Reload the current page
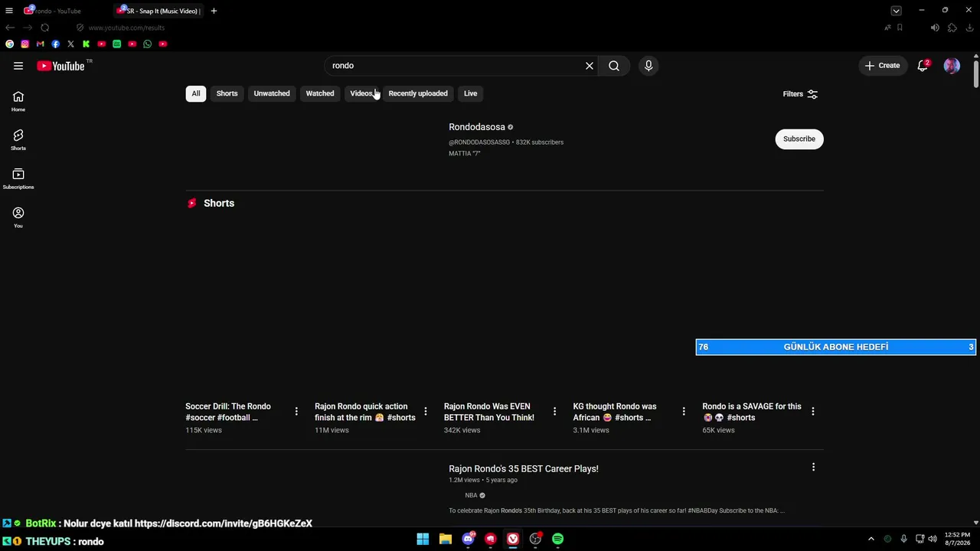 pyautogui.click(x=44, y=28)
